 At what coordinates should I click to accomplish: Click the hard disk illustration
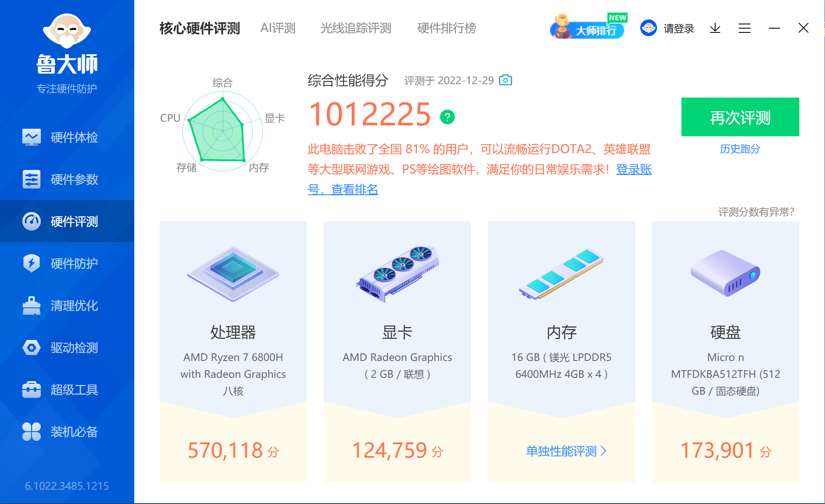click(x=726, y=273)
